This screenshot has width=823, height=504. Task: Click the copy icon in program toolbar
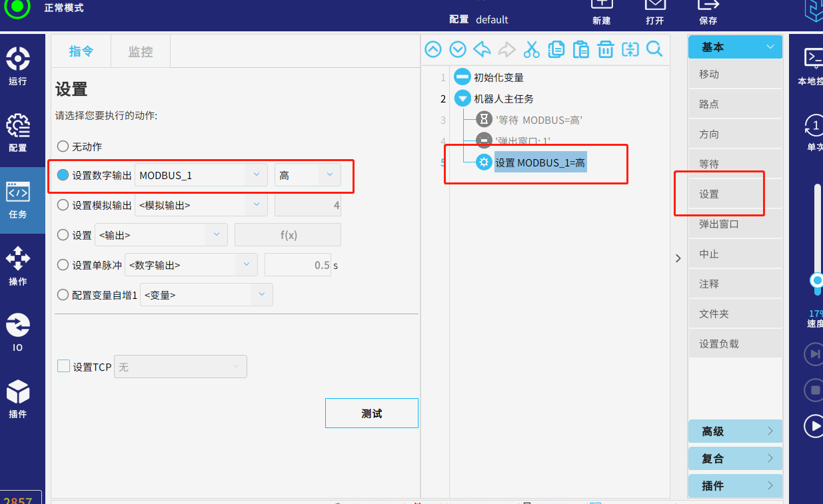[x=556, y=49]
